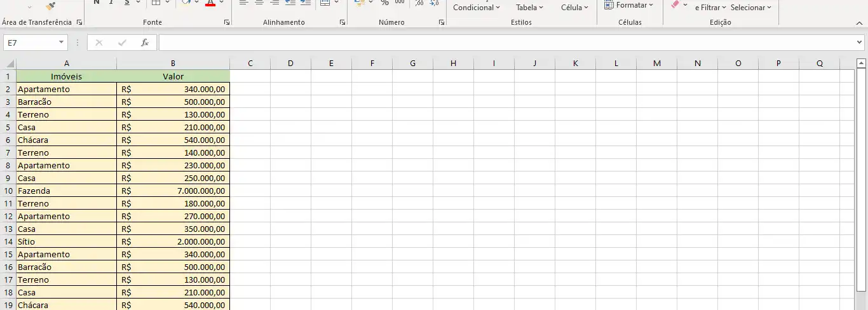The image size is (868, 310).
Task: Merge and center cells icon
Action: point(325,3)
